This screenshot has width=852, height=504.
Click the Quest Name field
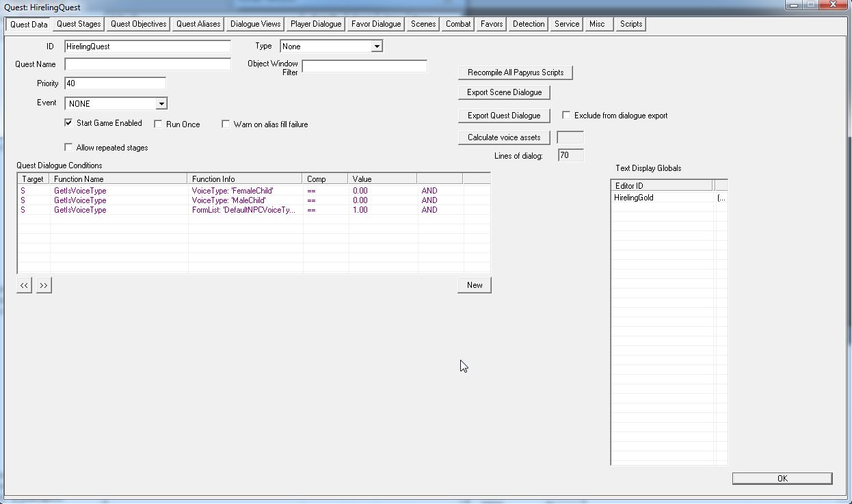pos(148,64)
